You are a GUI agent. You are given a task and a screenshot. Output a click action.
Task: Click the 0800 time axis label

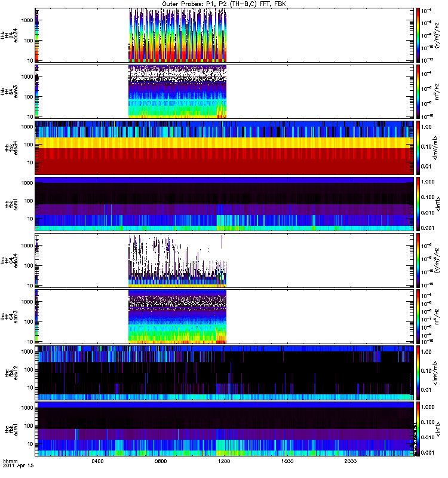[x=161, y=461]
